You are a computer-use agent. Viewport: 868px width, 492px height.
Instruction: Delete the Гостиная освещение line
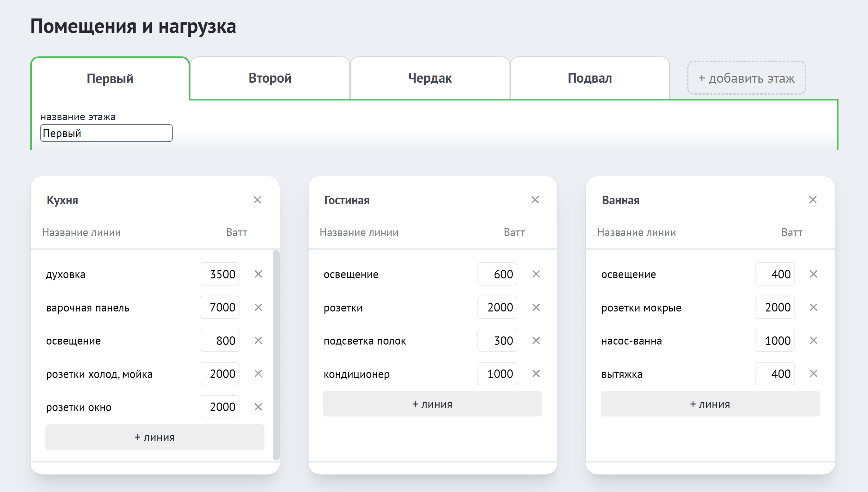536,274
